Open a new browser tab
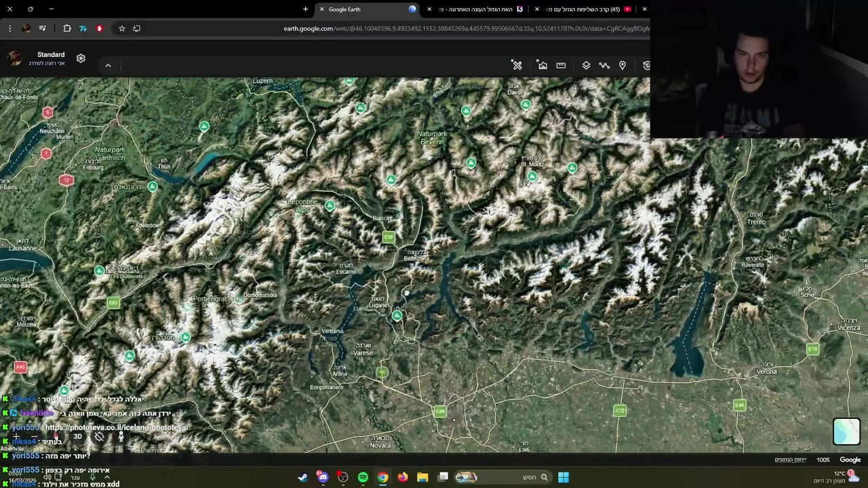 305,9
